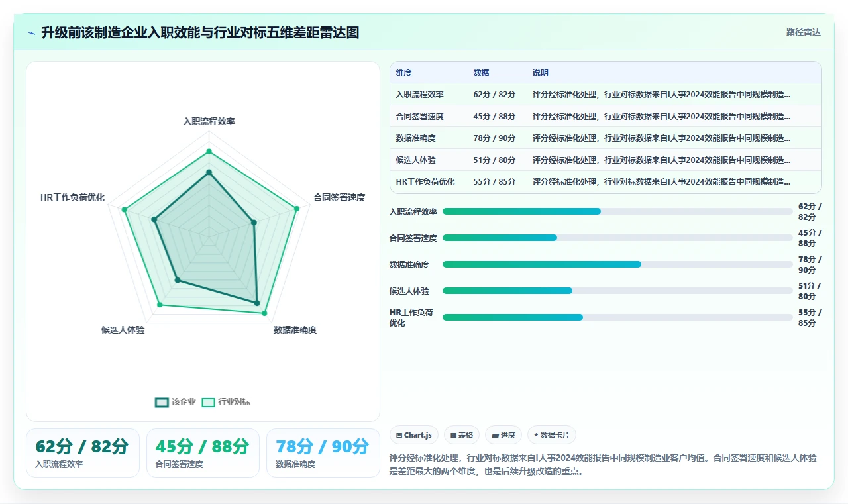Select the 进度 tag
848x504 pixels.
tap(503, 435)
